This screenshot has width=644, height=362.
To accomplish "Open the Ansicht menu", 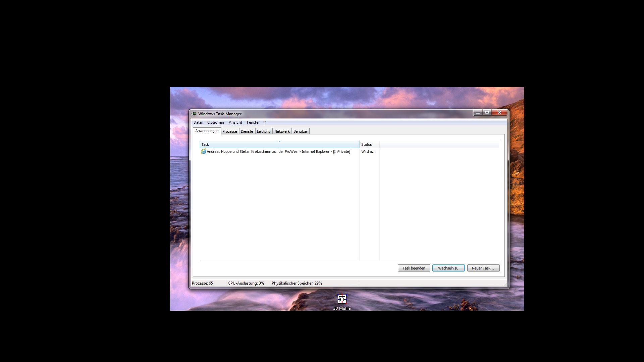I will pos(235,122).
